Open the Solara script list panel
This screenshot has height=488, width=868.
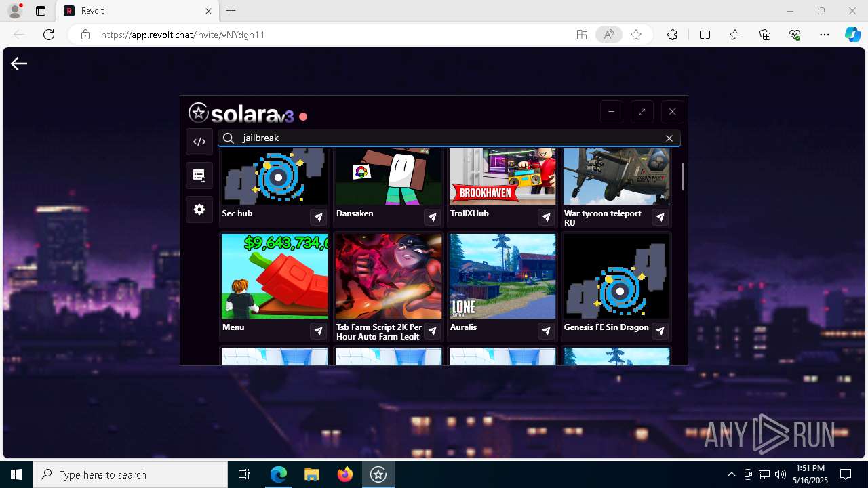click(x=199, y=176)
